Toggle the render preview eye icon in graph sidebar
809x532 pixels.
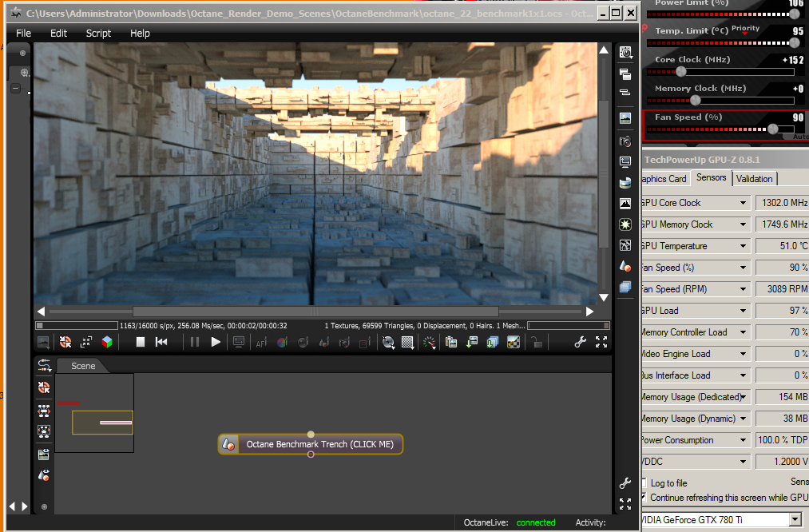[44, 455]
